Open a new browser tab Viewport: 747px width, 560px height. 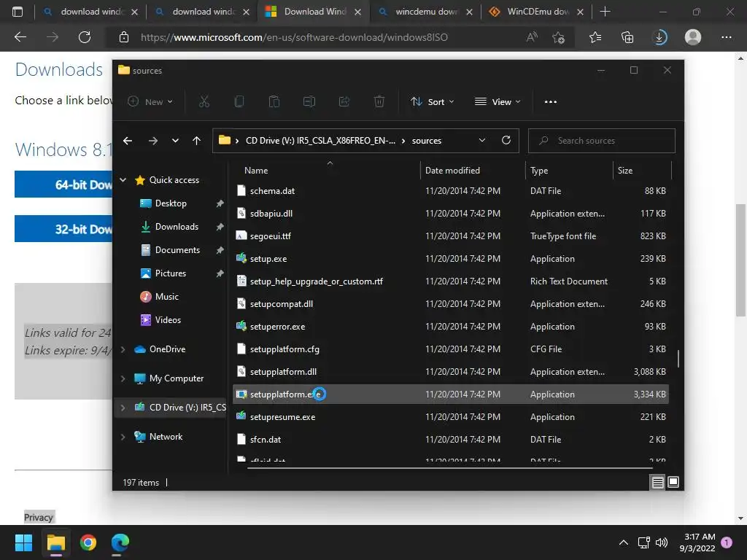[605, 12]
